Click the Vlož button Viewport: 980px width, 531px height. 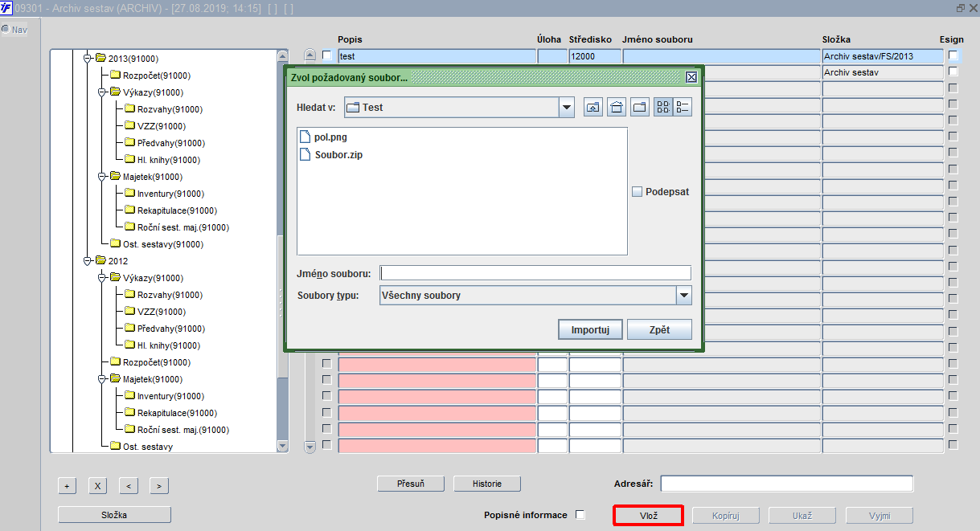(649, 516)
